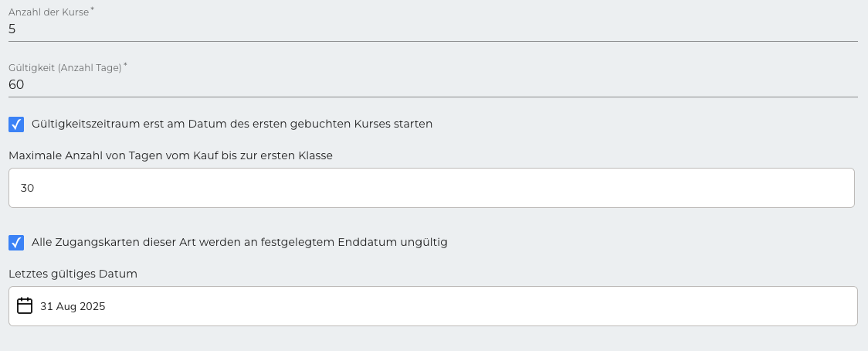Click the Anzahl der Kurse label
Viewport: 868px width, 351px height.
tap(49, 12)
